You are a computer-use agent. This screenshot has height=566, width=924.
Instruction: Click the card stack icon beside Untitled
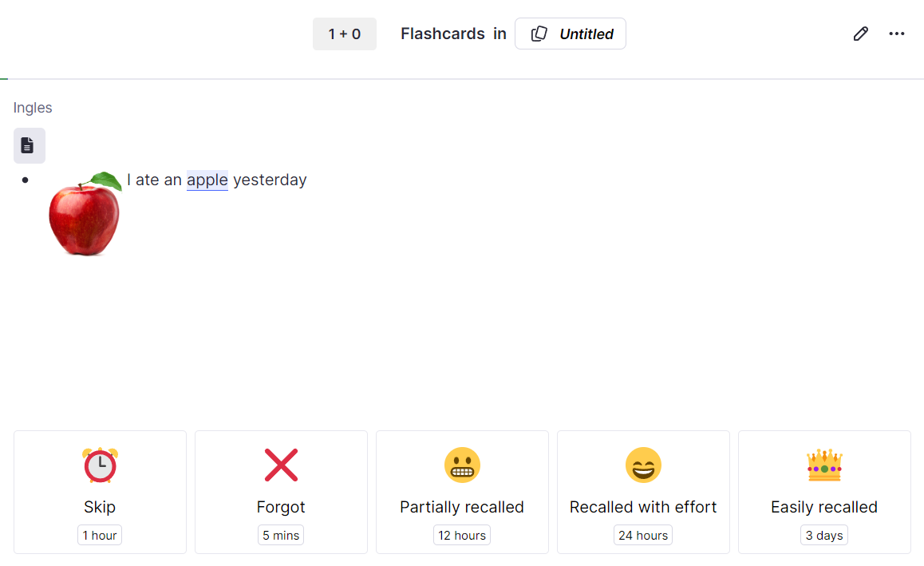coord(539,34)
